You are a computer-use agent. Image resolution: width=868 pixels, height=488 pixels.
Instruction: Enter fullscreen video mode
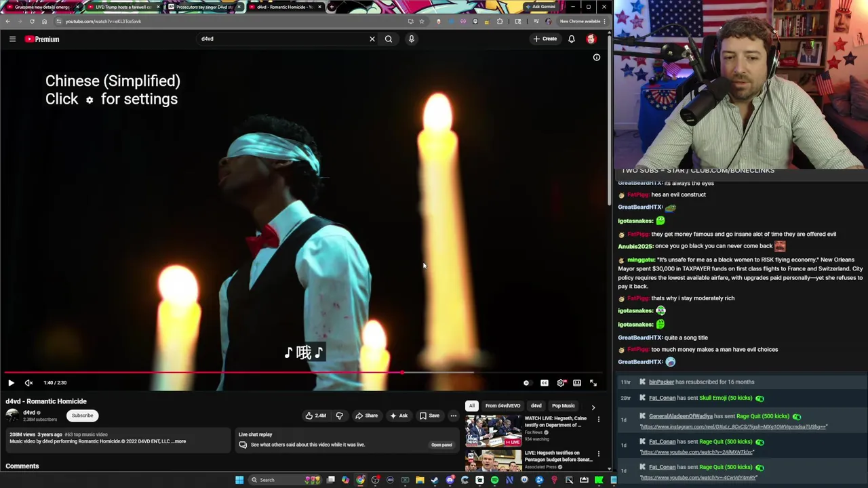coord(593,383)
